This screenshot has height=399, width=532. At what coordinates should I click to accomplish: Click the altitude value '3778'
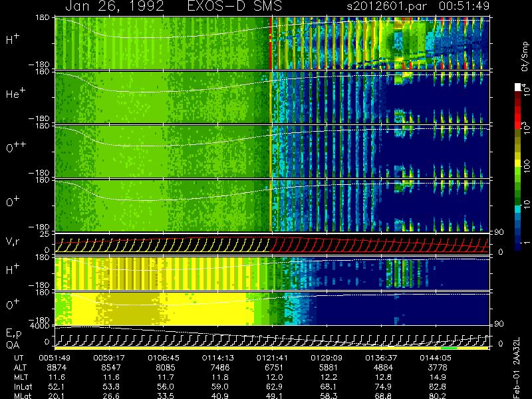pos(438,368)
